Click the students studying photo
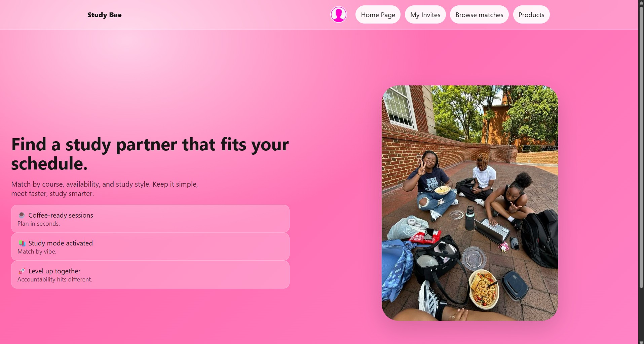The height and width of the screenshot is (344, 644). [470, 203]
